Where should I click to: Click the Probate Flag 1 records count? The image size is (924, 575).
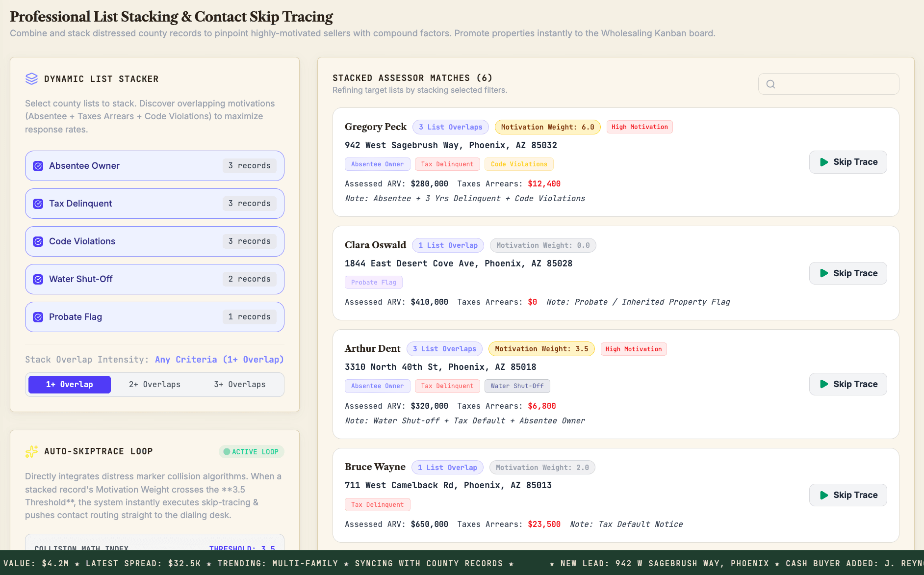[250, 317]
